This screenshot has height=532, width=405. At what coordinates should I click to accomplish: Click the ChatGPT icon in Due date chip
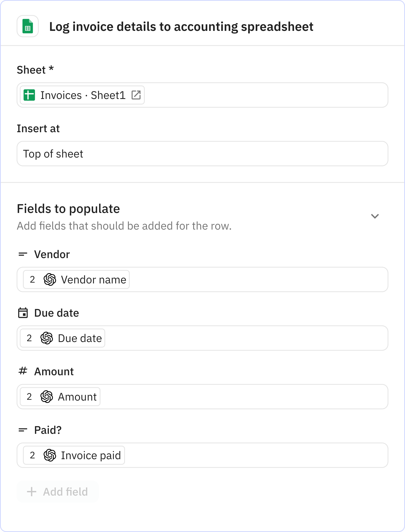[x=46, y=338]
